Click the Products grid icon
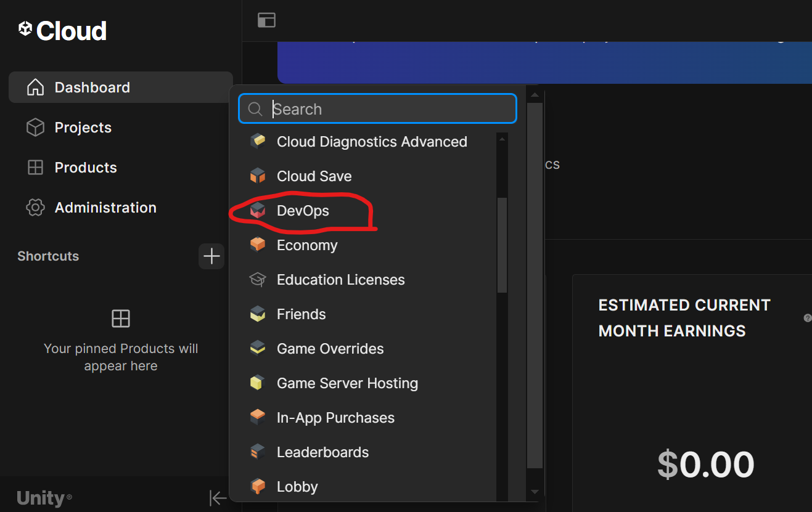 [36, 168]
